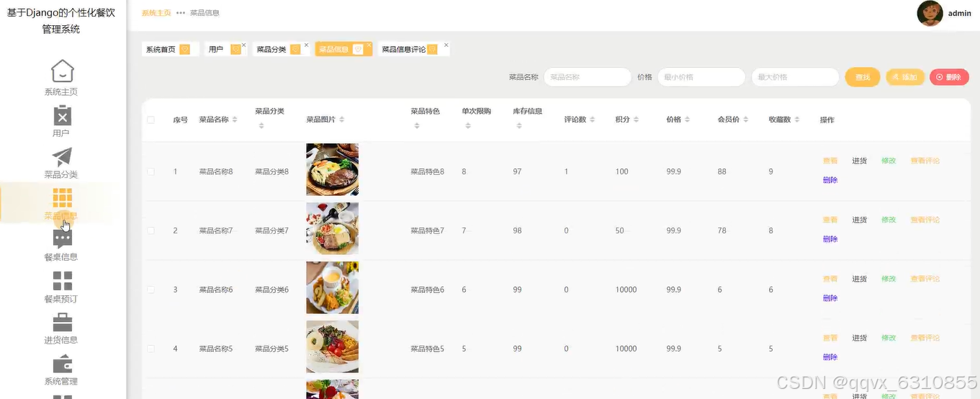Click the 菜品分类8 cell
Screen dimensions: 980x399
point(271,171)
